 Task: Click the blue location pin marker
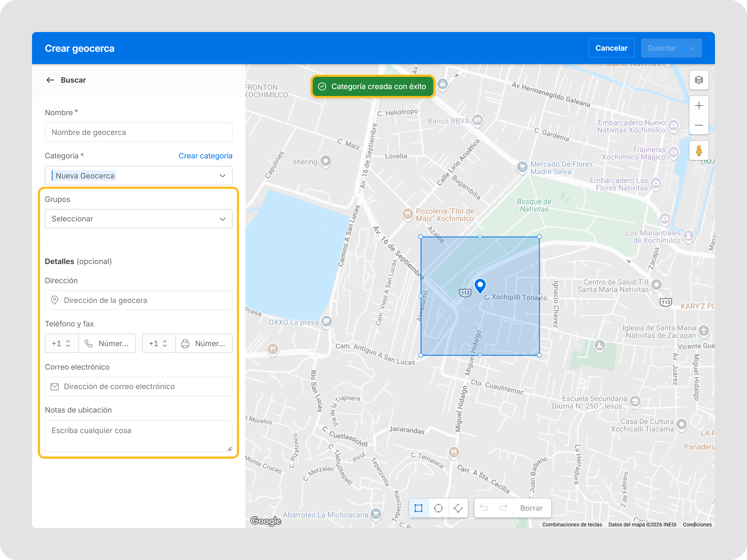pos(480,286)
